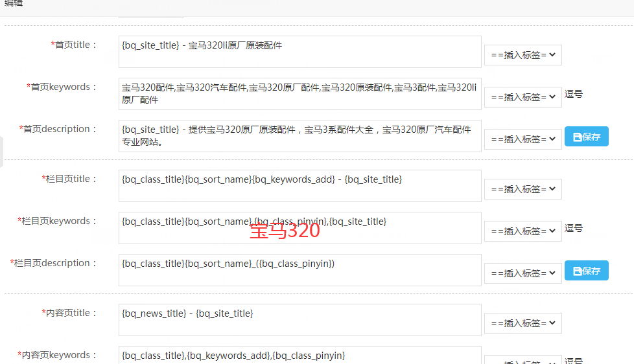This screenshot has width=634, height=364.
Task: Click the 首页description label
Action: coord(58,129)
